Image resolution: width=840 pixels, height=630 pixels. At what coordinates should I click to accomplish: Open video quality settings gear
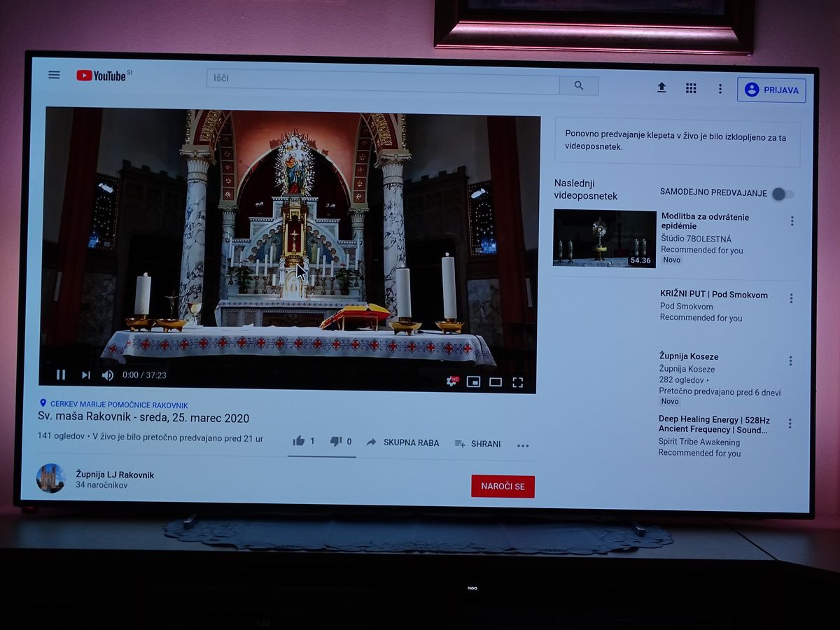pos(452,381)
